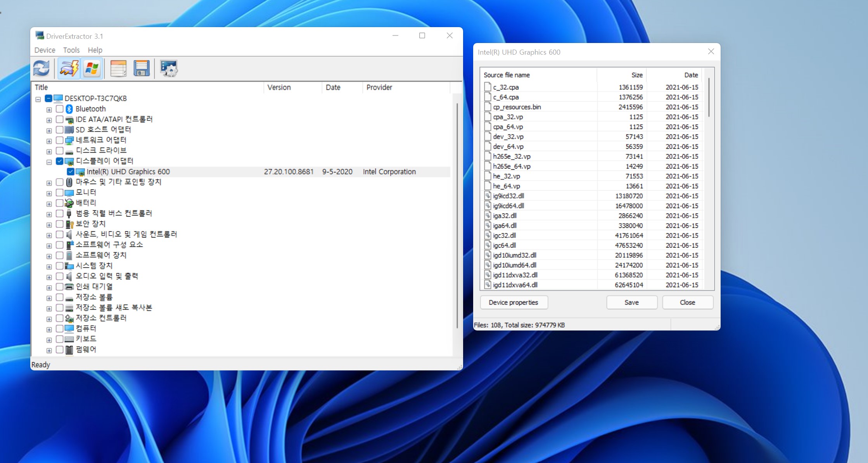Click the table list view toolbar icon

coord(118,69)
